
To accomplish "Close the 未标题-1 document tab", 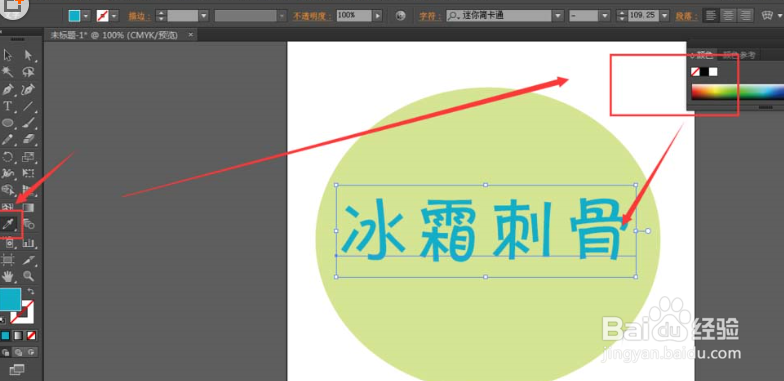I will [x=190, y=35].
